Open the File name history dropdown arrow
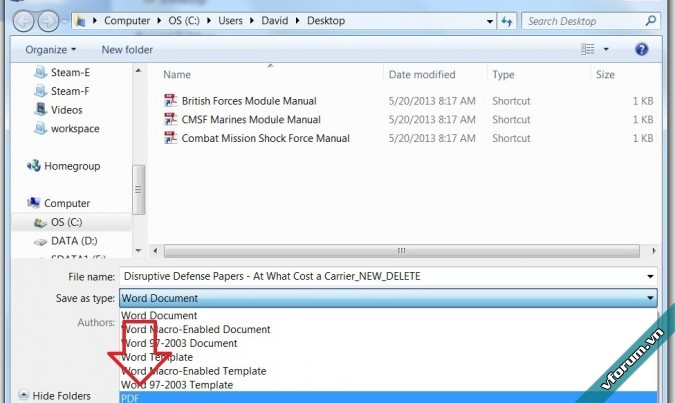 tap(650, 276)
